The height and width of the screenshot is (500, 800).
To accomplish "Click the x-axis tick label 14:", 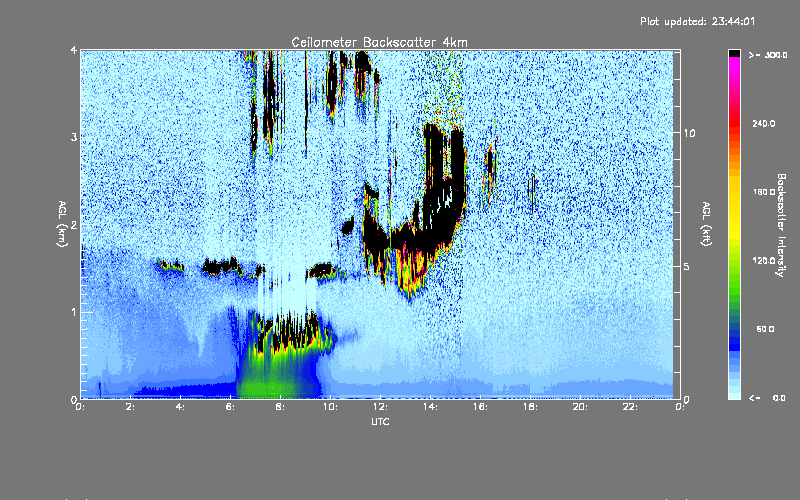I will click(430, 407).
